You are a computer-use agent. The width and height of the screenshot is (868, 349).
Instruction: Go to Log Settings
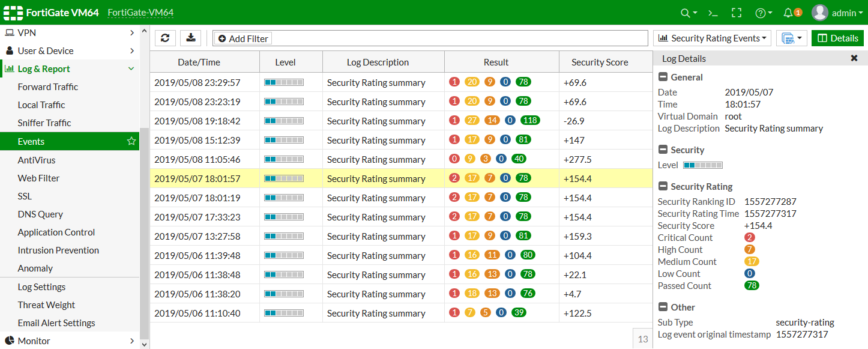coord(41,287)
